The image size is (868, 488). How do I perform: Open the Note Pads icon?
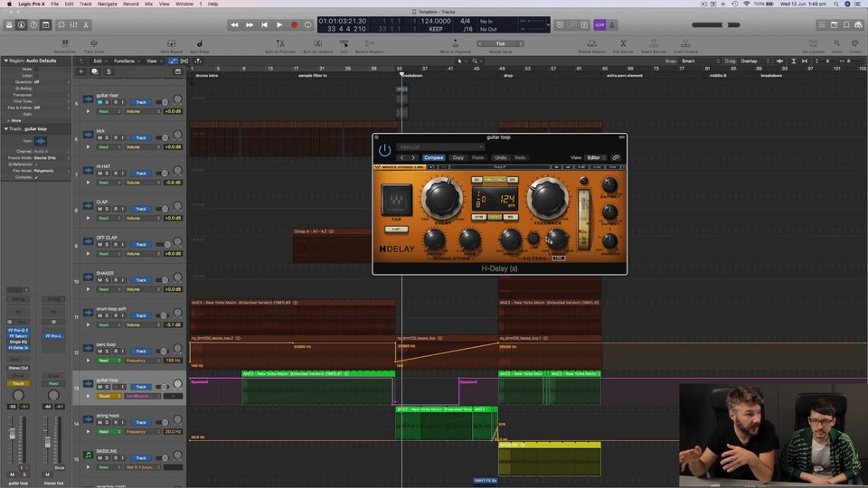(x=835, y=25)
